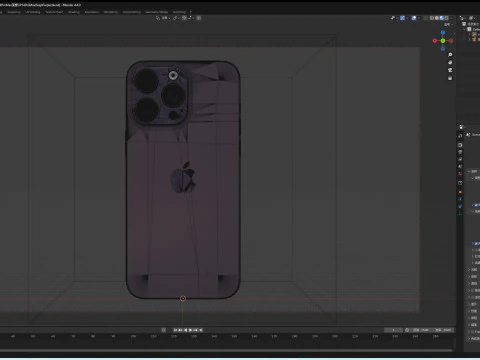Click the timeline Start frame field
Screen dimensions: 480x360
pyautogui.click(x=421, y=330)
